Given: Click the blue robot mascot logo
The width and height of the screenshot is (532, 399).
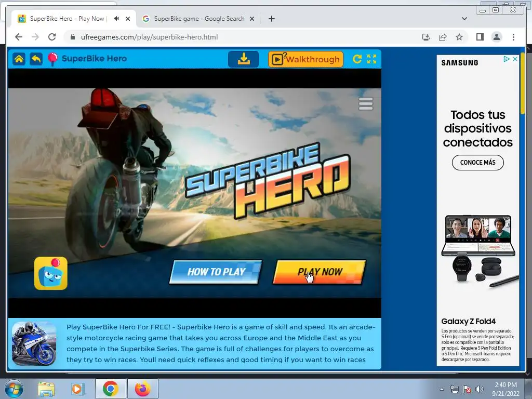Looking at the screenshot, I should click(x=51, y=273).
